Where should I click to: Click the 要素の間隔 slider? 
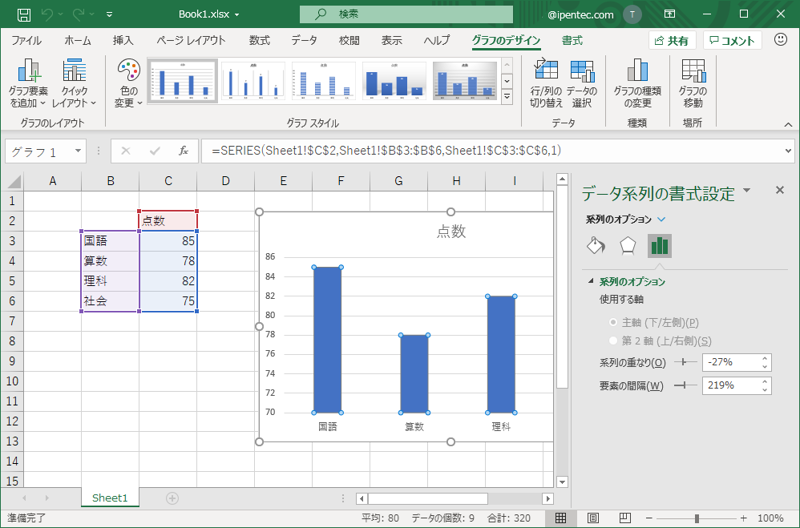coord(685,385)
